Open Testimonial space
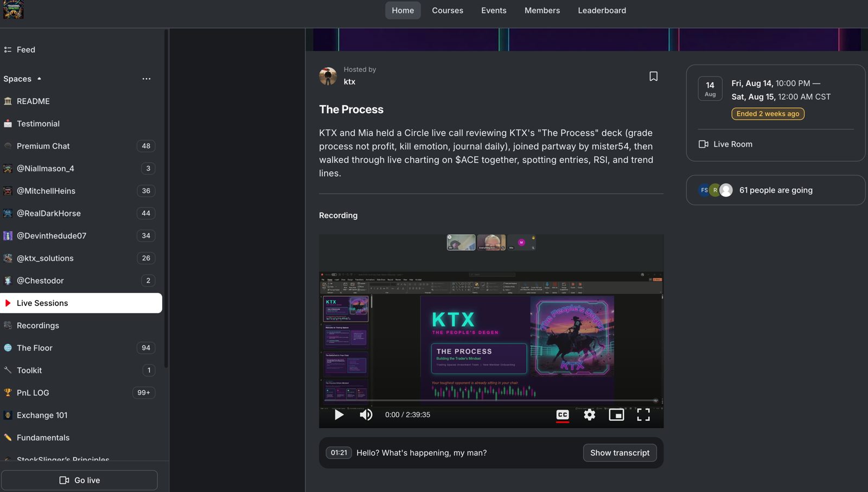The width and height of the screenshot is (868, 492). click(81, 124)
